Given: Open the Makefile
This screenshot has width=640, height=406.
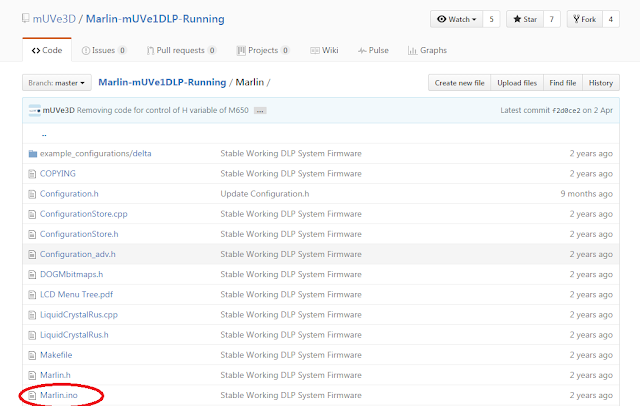Looking at the screenshot, I should [56, 355].
